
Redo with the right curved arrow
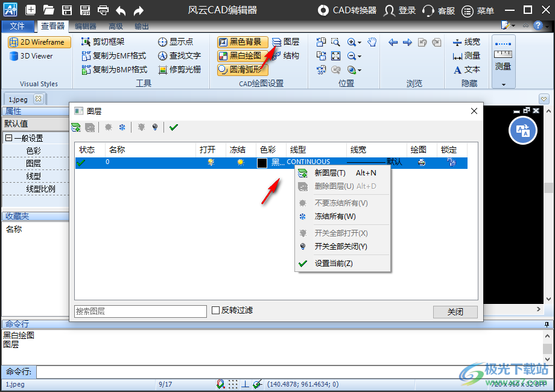138,11
